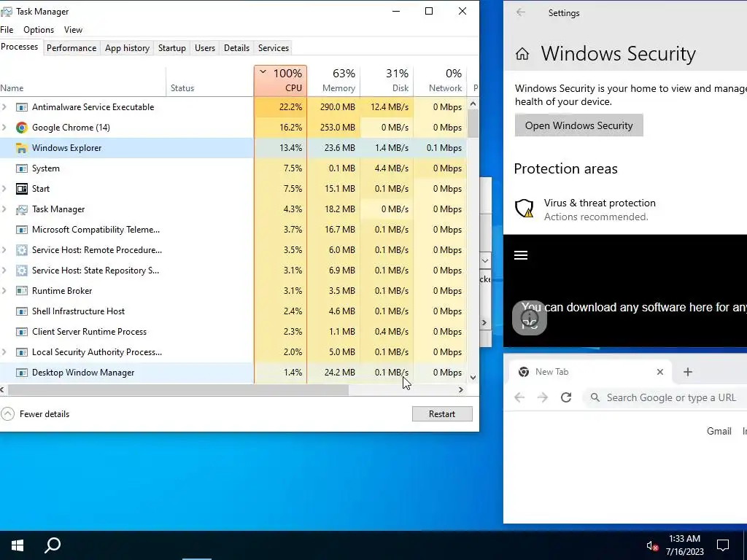Reload the Chrome New Tab page

click(566, 397)
